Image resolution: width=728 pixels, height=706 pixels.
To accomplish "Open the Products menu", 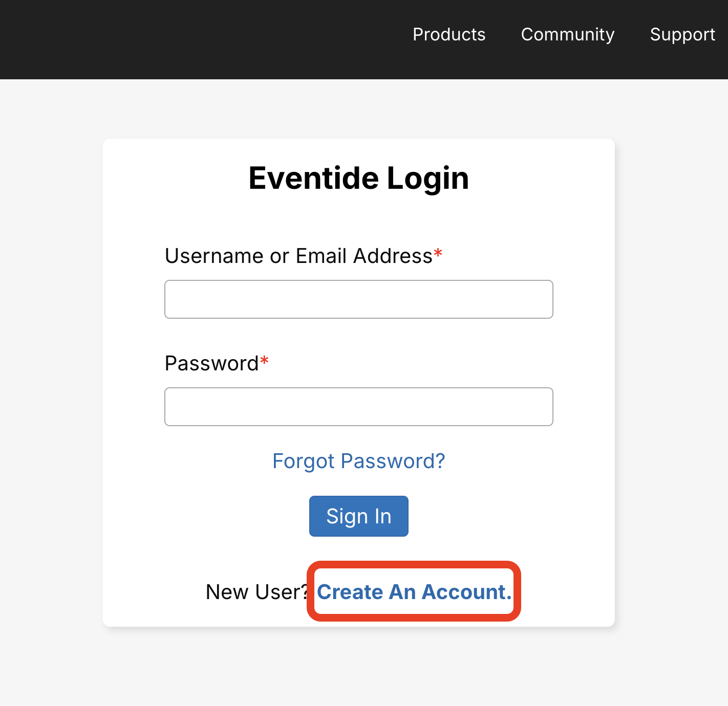I will (x=449, y=34).
